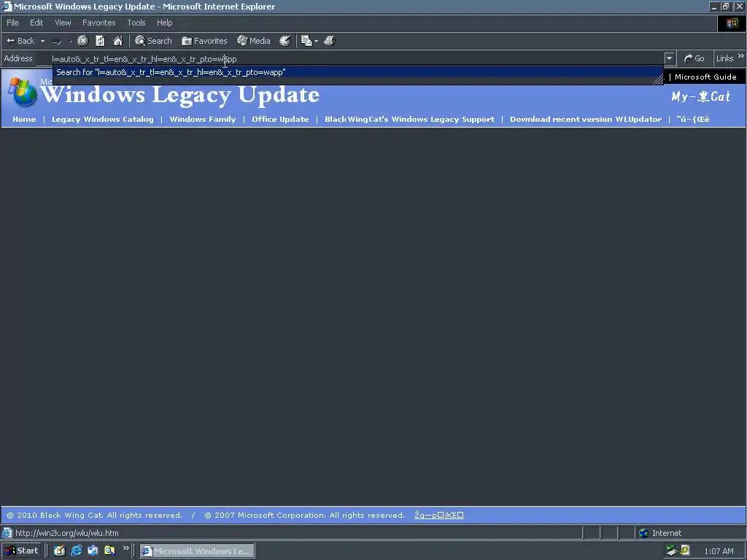This screenshot has height=560, width=747.
Task: Click the Windows flag throbber icon
Action: pyautogui.click(x=732, y=23)
